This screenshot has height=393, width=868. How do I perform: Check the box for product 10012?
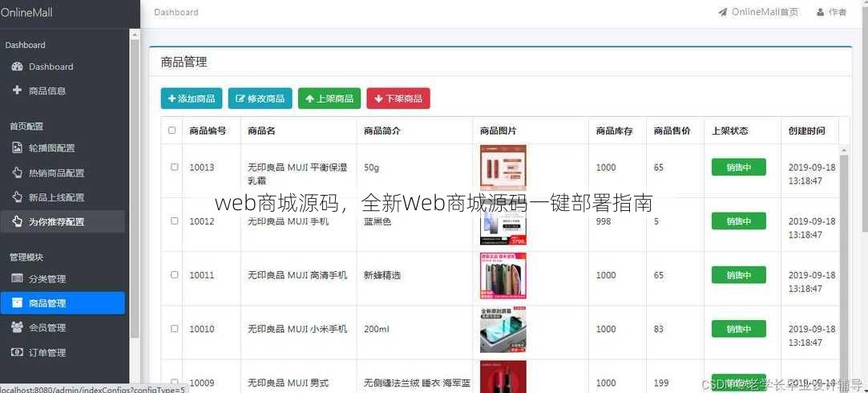click(x=175, y=221)
